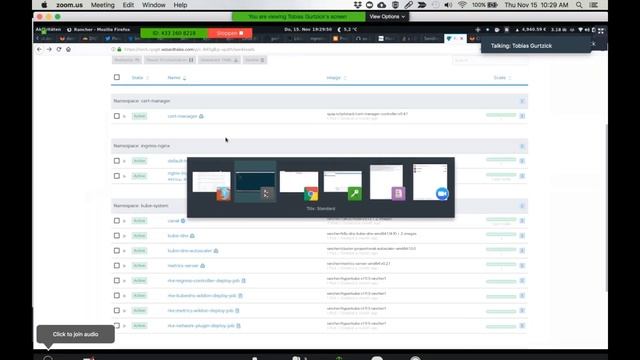Screen dimensions: 640x360
Task: Open the Wi-Fi status menu
Action: (462, 5)
